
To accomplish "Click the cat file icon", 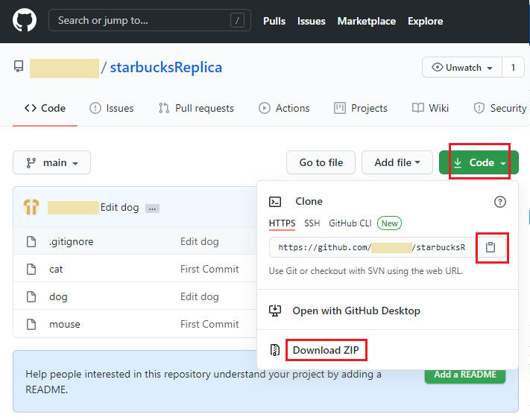I will coord(31,269).
